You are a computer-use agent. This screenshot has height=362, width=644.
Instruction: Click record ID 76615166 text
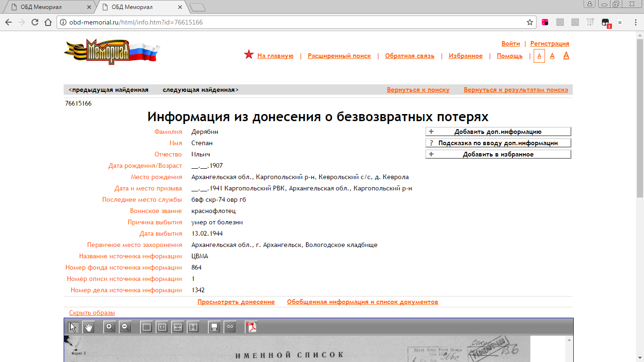(x=78, y=103)
